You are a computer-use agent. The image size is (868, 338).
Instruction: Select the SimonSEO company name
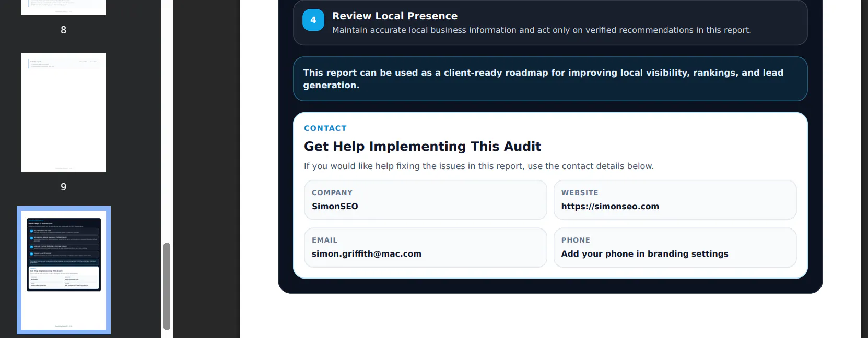[335, 206]
